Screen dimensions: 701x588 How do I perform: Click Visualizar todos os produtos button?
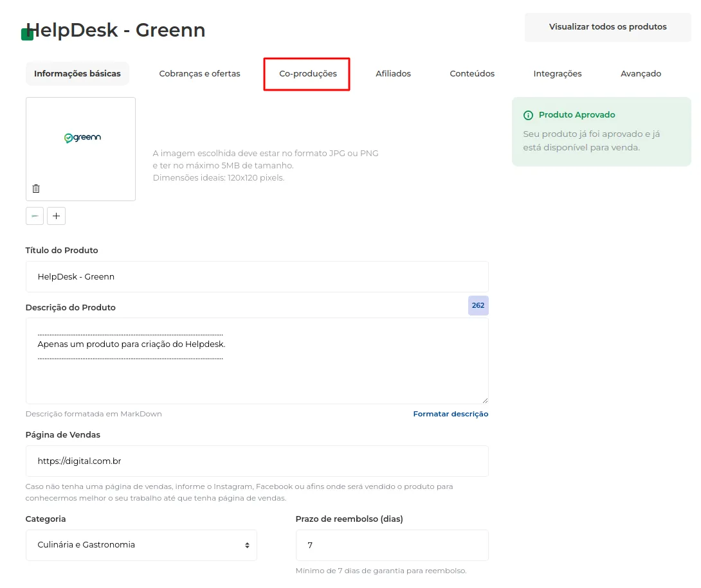pyautogui.click(x=608, y=27)
